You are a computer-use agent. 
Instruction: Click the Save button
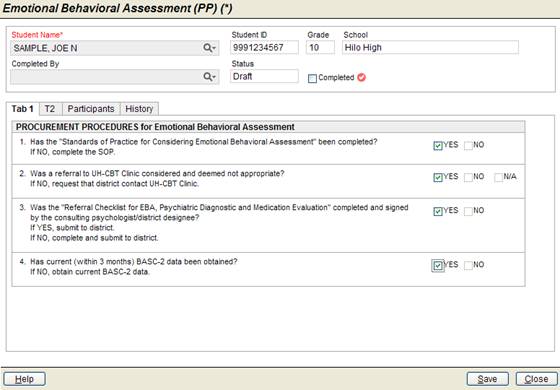(x=488, y=379)
